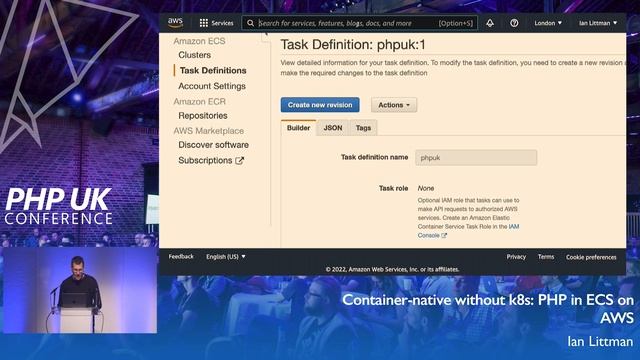Open the help question mark icon

tap(514, 23)
